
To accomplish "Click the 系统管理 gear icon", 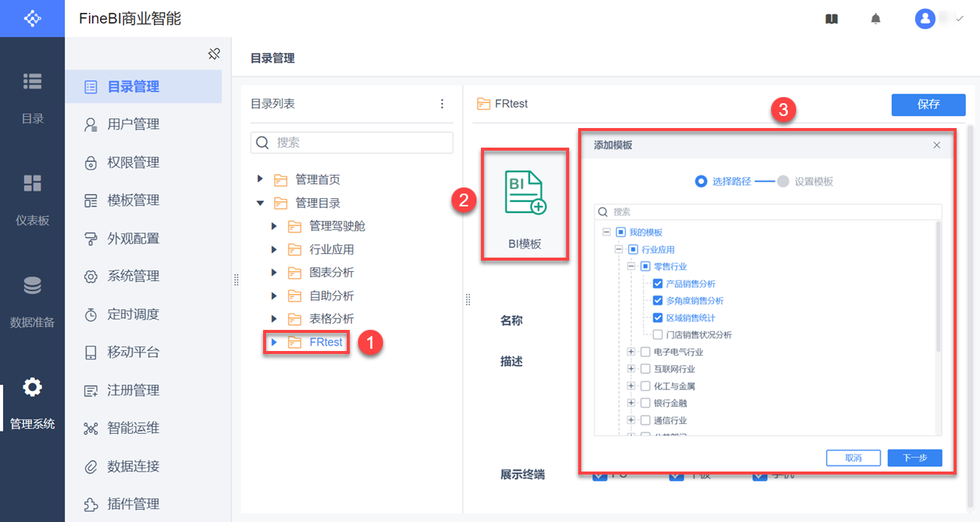I will click(90, 276).
